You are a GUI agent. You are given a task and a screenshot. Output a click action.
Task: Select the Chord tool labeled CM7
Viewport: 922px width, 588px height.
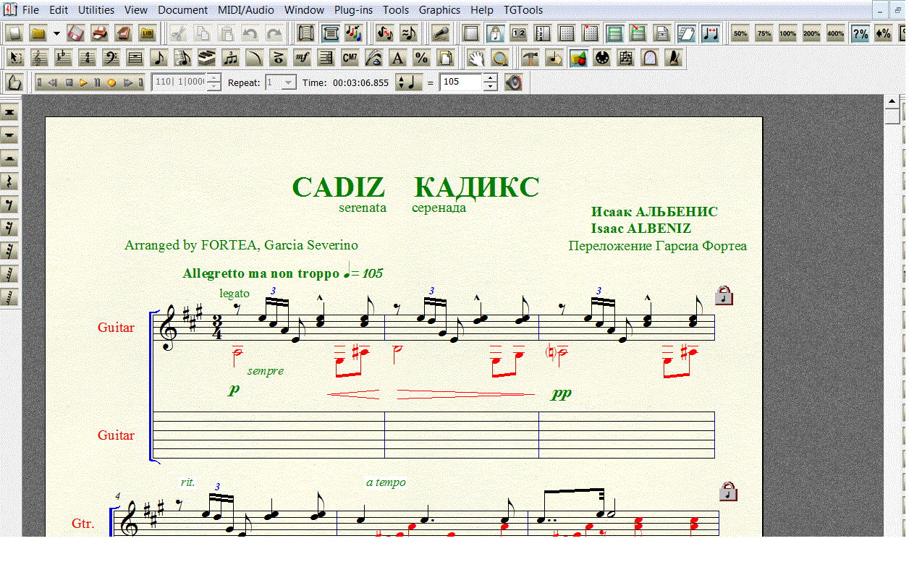pyautogui.click(x=350, y=58)
